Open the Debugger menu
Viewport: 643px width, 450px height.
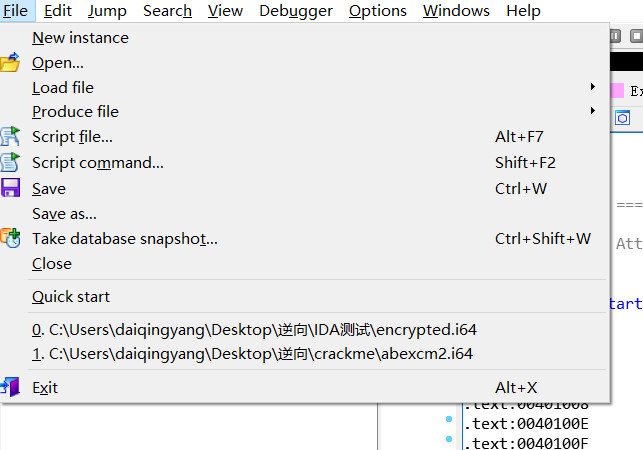pyautogui.click(x=295, y=11)
